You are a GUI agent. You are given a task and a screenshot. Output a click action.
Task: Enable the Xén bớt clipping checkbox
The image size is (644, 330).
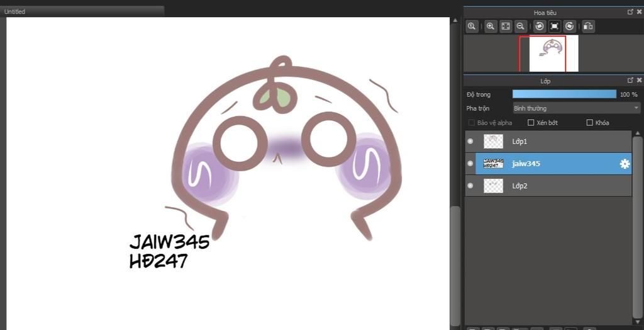click(x=531, y=123)
